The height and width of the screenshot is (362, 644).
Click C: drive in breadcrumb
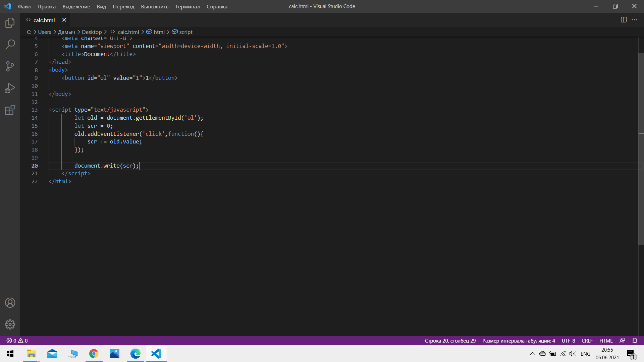click(x=29, y=32)
